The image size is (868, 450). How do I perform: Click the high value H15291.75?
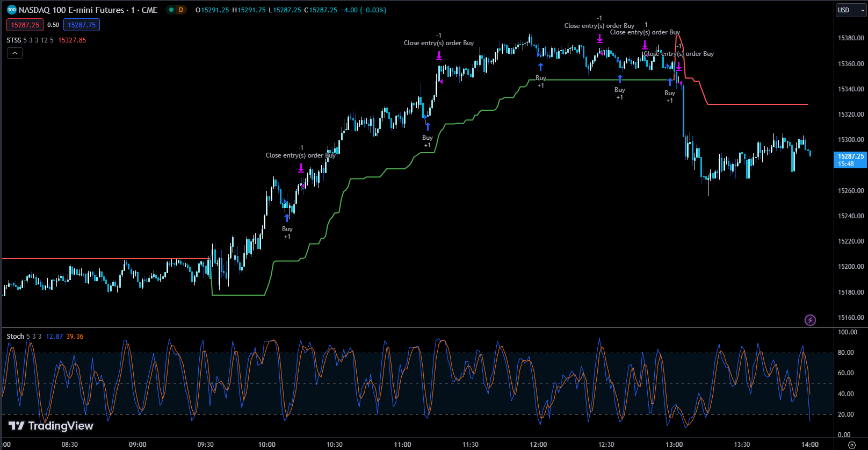coord(249,10)
